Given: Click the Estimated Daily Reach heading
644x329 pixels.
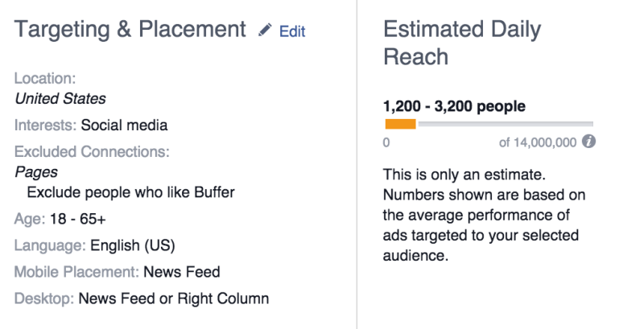Looking at the screenshot, I should pos(462,43).
